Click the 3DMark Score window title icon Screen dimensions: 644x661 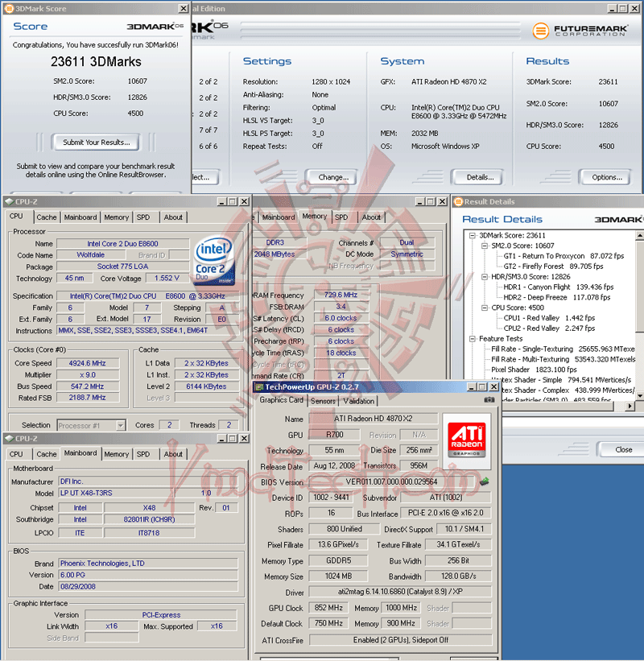point(9,8)
